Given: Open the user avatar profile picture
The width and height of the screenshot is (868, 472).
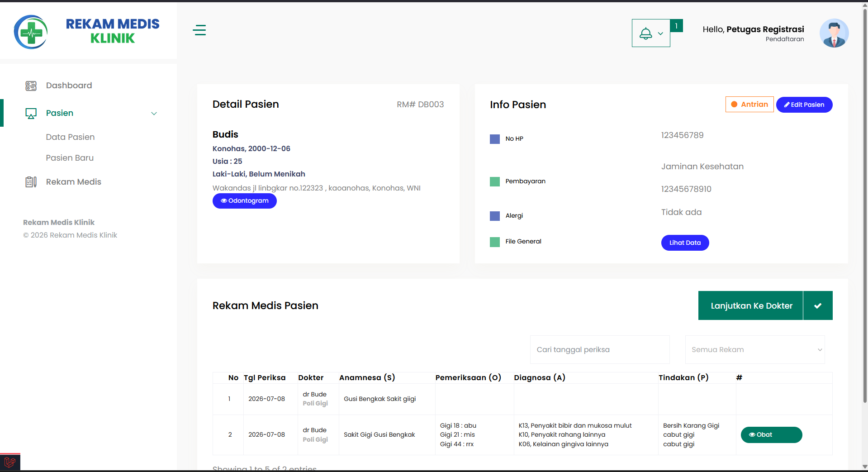Looking at the screenshot, I should (x=834, y=33).
